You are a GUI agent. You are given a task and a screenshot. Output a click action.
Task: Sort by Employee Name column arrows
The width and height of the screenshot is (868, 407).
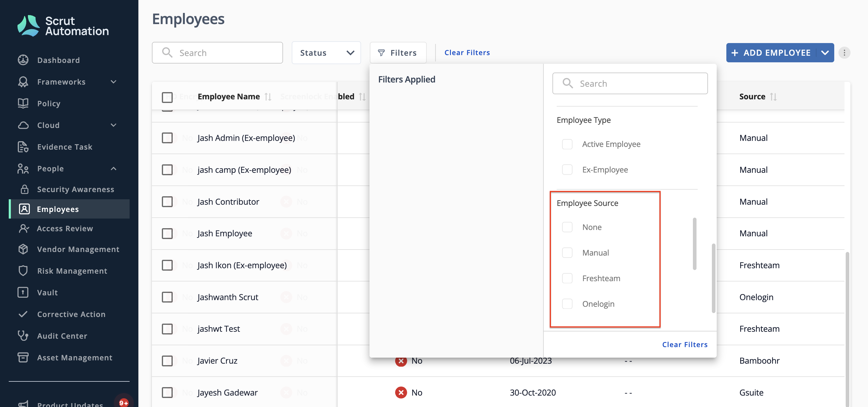(x=268, y=97)
